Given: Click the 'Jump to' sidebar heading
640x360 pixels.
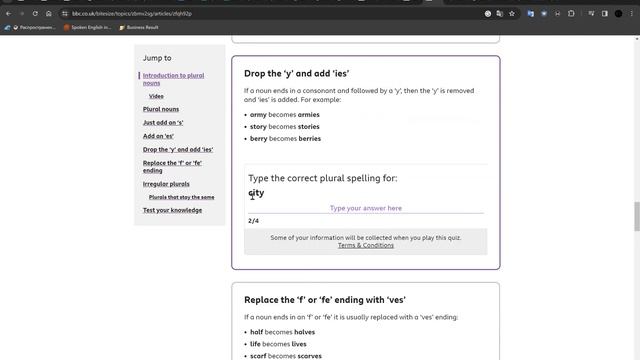Looking at the screenshot, I should click(157, 58).
